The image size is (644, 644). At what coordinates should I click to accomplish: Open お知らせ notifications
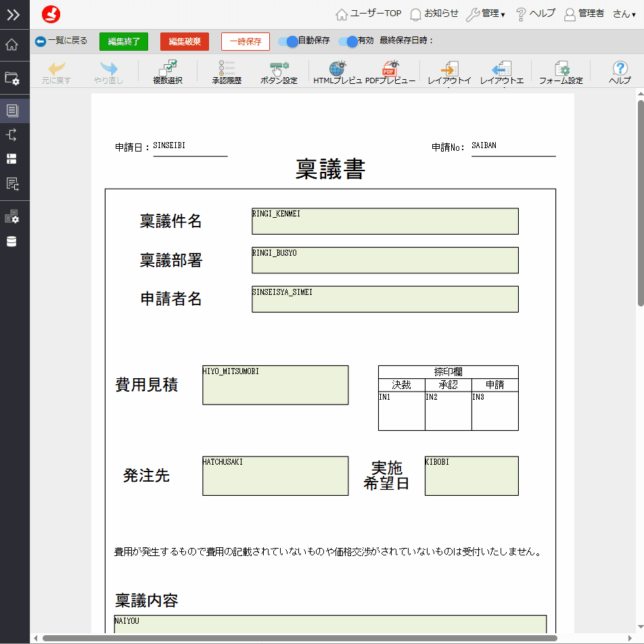point(434,14)
